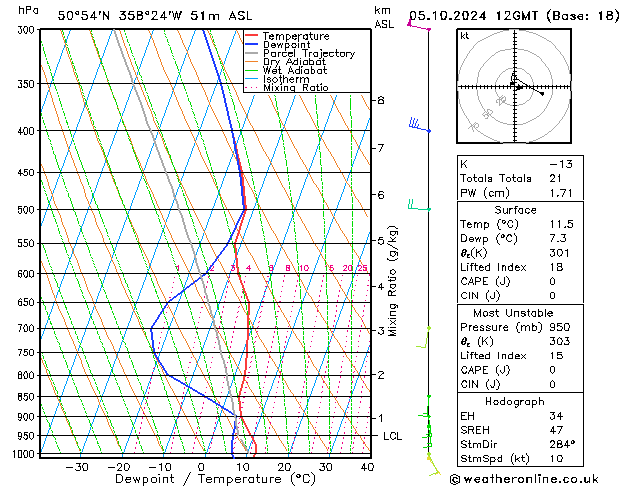The image size is (629, 486).
Task: Click the Hodograph section heading
Action: tap(515, 401)
